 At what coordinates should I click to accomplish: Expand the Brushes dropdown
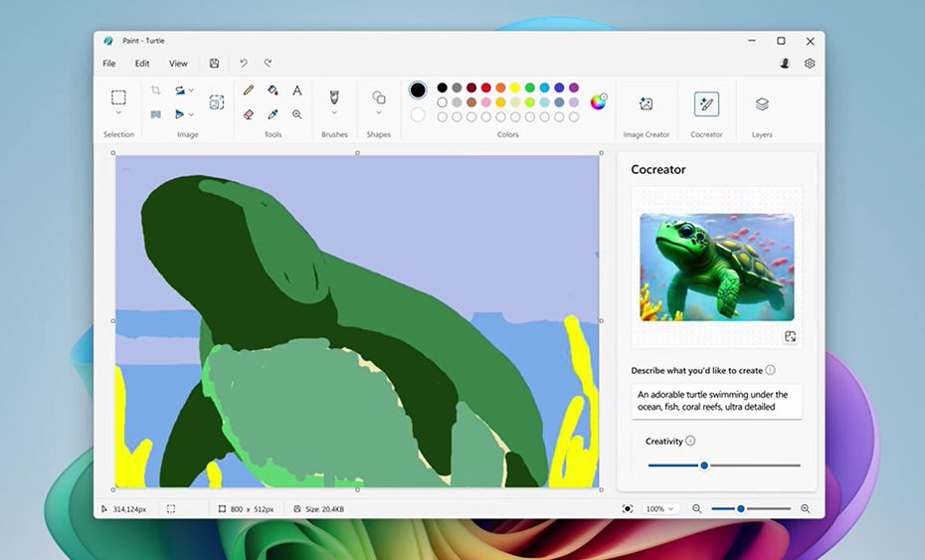[x=334, y=112]
